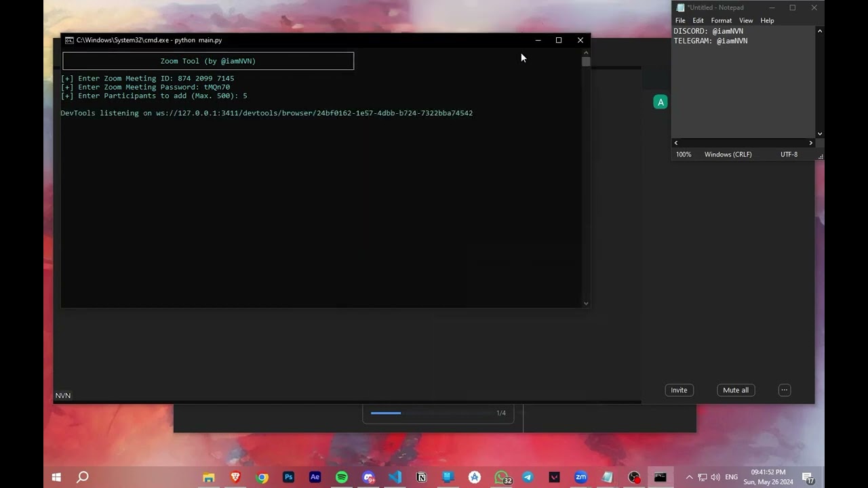Click the Invite button in Zoom participants
868x488 pixels.
point(679,390)
